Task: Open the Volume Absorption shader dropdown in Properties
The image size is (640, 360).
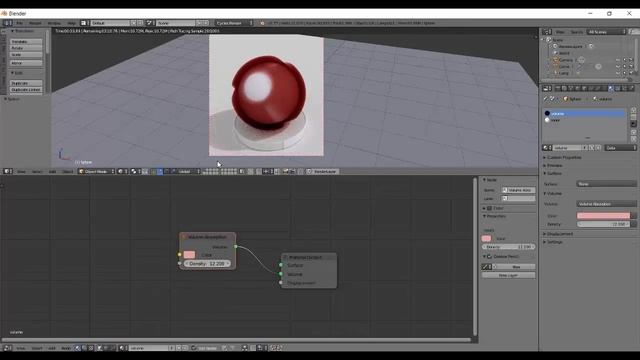Action: point(606,204)
